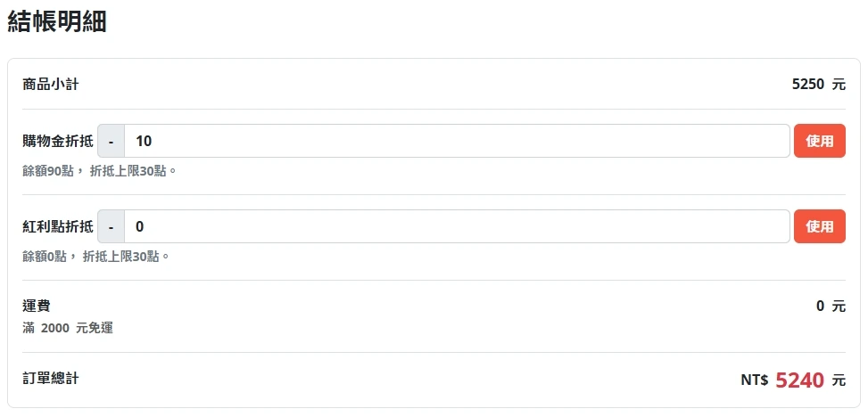Click the 結帳明細 page heading
Screen dimensions: 868x417
click(x=57, y=22)
